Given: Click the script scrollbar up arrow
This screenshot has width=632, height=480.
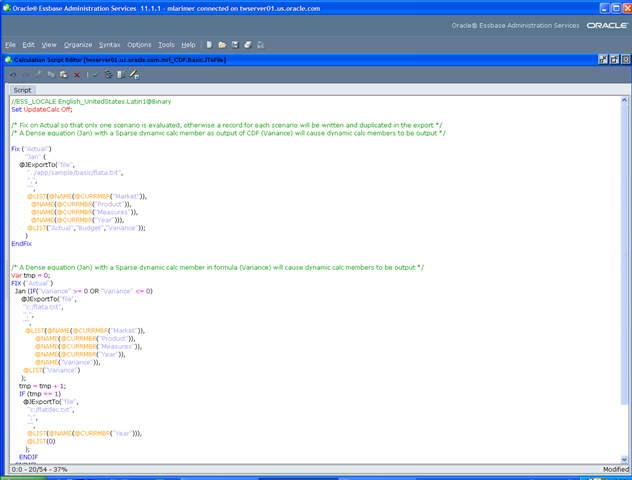Looking at the screenshot, I should (x=624, y=100).
